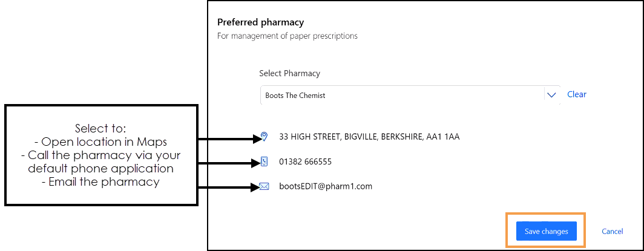Select the bootsEDIT@pharm1.com email address
This screenshot has width=644, height=251.
point(326,186)
